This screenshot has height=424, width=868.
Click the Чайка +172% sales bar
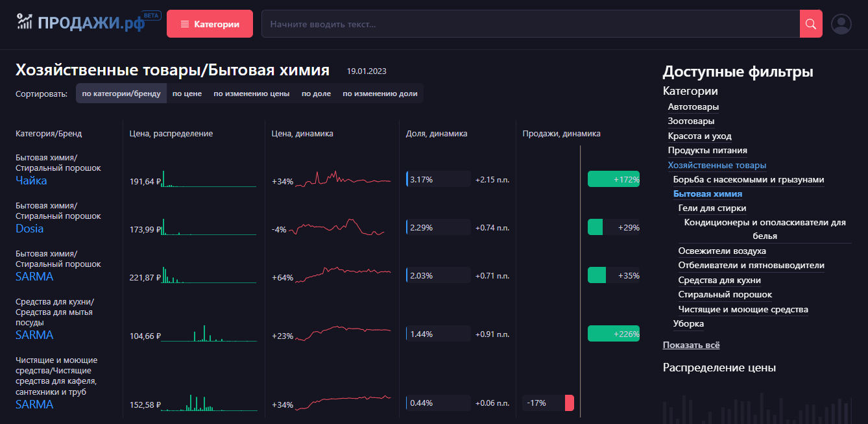tap(613, 179)
